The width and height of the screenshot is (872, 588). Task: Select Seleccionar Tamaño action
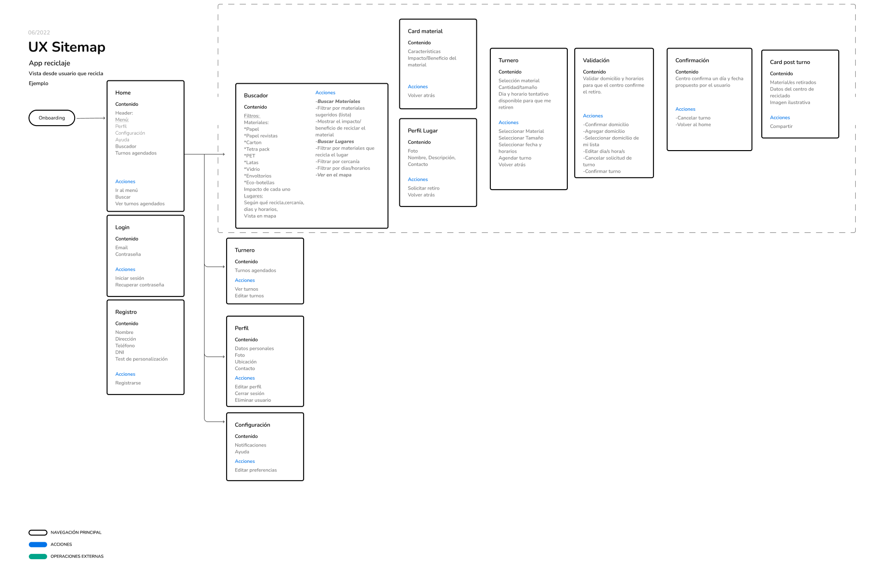tap(521, 139)
